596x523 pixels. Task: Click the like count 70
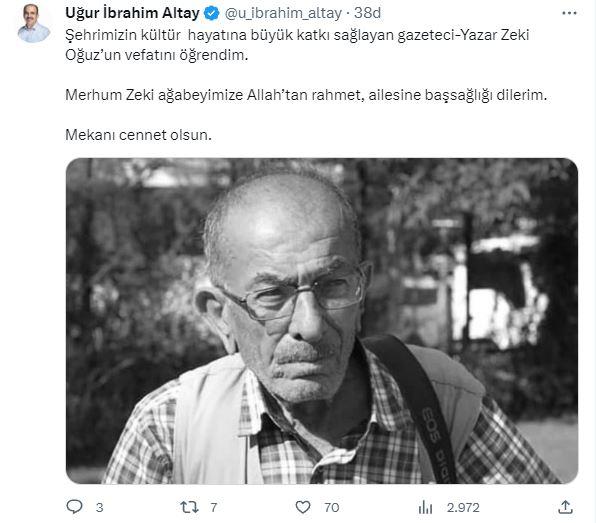331,507
